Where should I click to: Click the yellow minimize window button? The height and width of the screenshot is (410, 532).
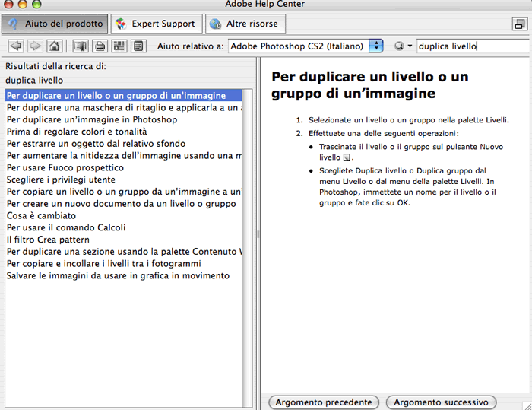coord(22,4)
